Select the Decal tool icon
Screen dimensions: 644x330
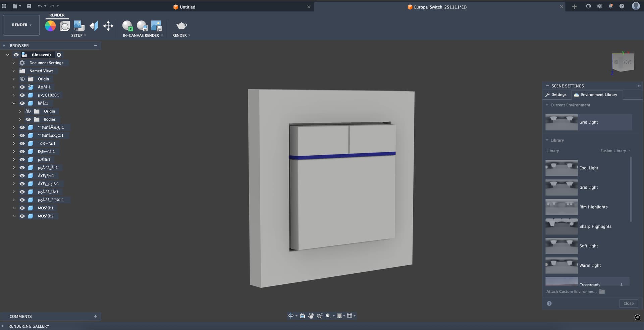tap(79, 26)
